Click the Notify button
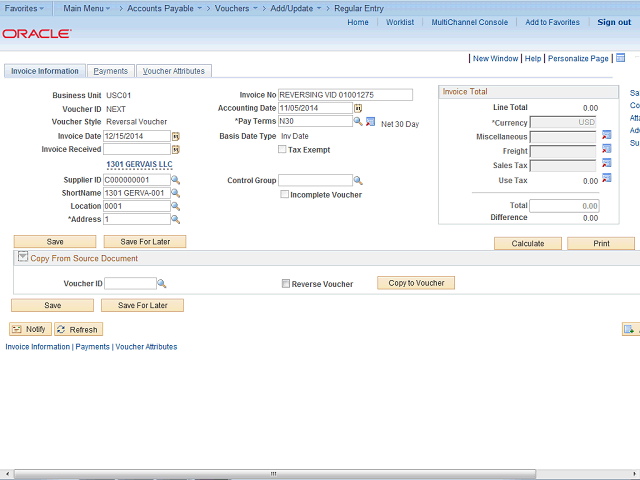This screenshot has height=480, width=640. point(31,329)
